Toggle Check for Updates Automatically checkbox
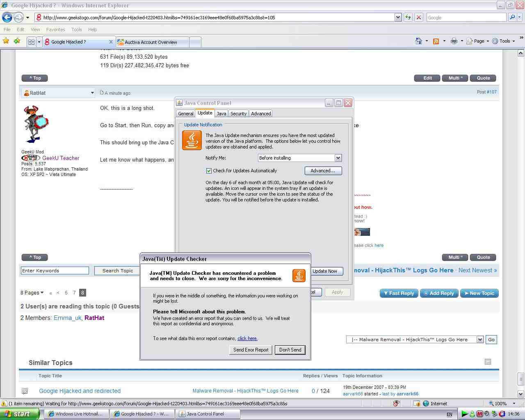 [x=209, y=171]
